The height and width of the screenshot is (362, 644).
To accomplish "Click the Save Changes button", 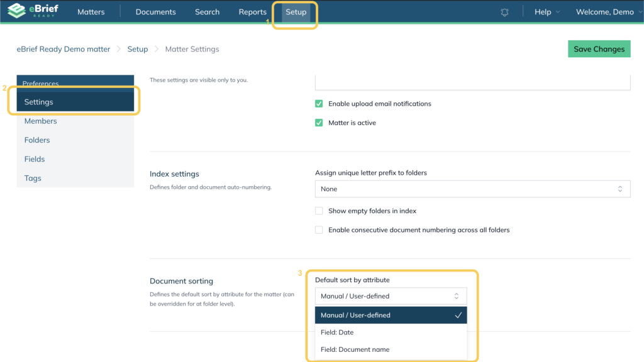I will coord(599,49).
